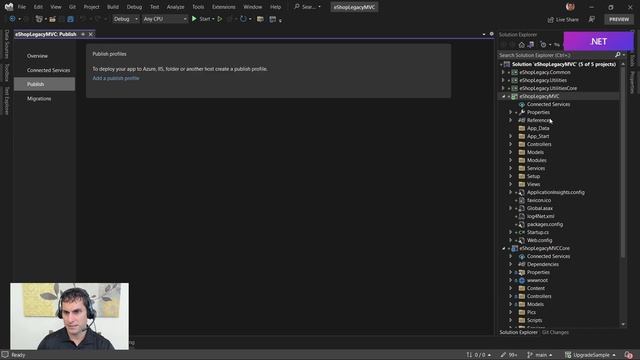Click the Save file toolbar icon
This screenshot has height=360, width=640.
tap(70, 19)
